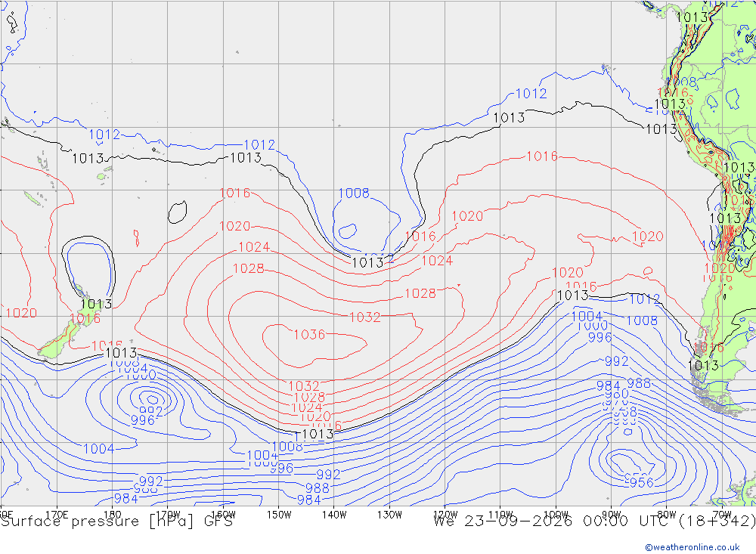Click the red 1020 label on left edge

pyautogui.click(x=22, y=313)
